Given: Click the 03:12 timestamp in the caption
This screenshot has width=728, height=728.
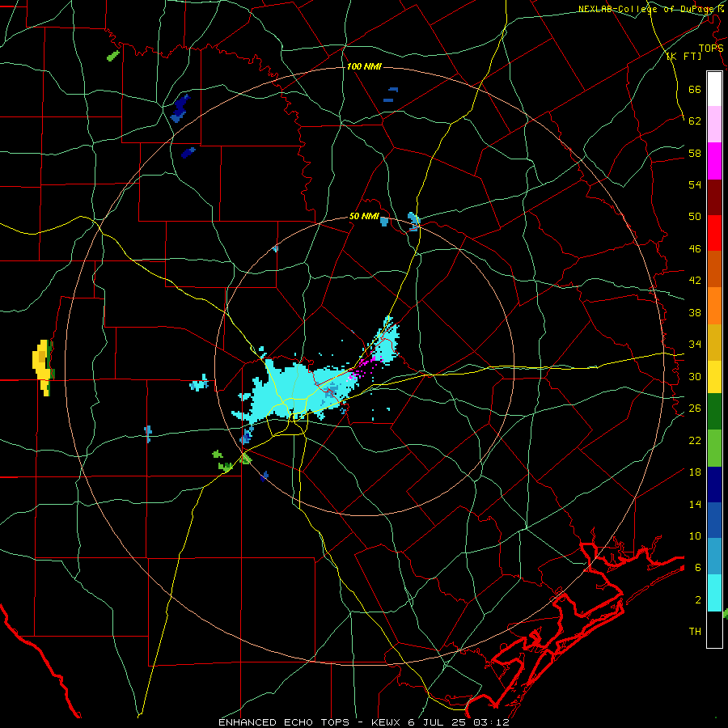Looking at the screenshot, I should coord(491,722).
